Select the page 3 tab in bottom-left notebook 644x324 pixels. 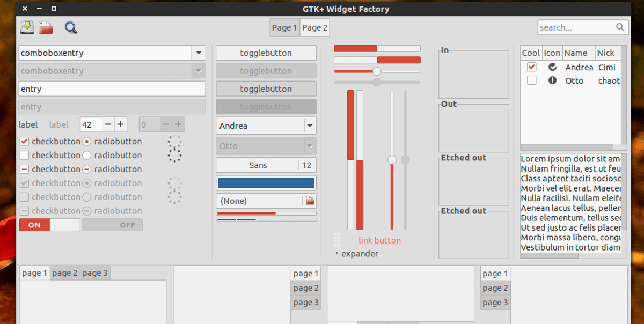point(95,273)
